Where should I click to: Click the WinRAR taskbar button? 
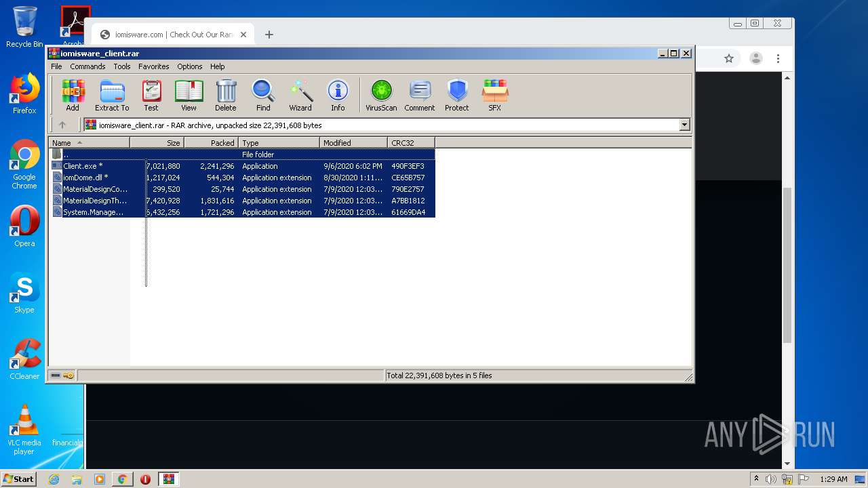[169, 479]
